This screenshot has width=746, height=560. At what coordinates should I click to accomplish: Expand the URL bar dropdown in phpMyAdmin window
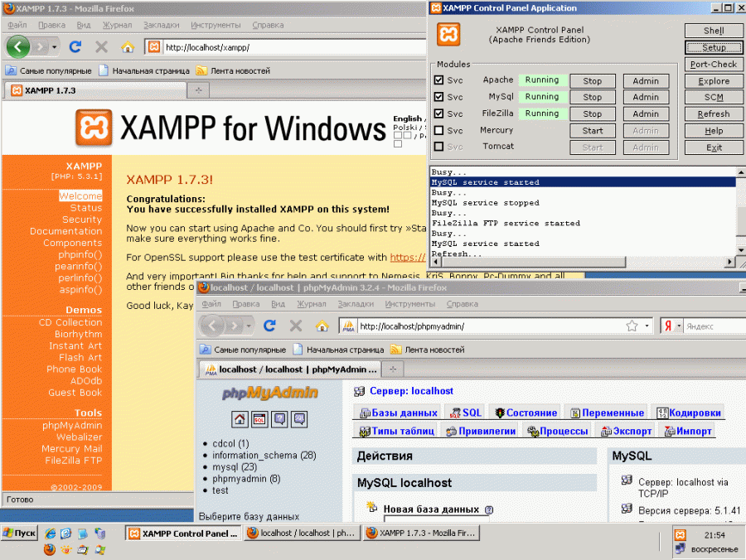pyautogui.click(x=647, y=326)
